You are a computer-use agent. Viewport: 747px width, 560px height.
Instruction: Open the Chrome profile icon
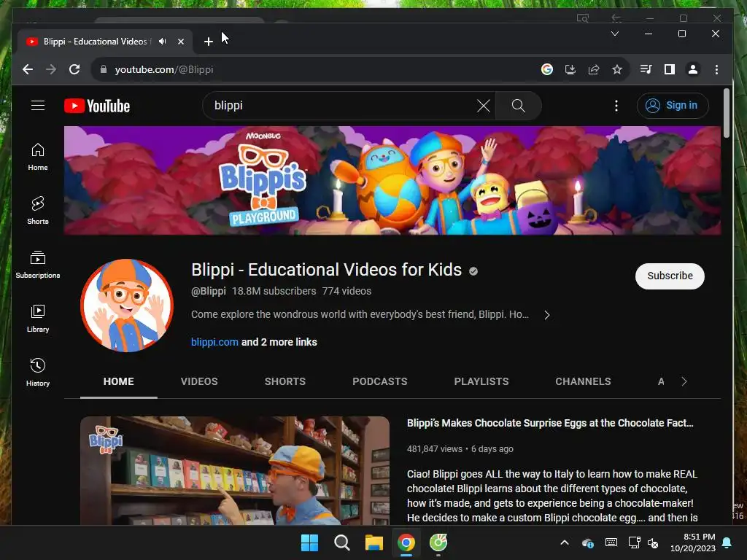tap(693, 69)
